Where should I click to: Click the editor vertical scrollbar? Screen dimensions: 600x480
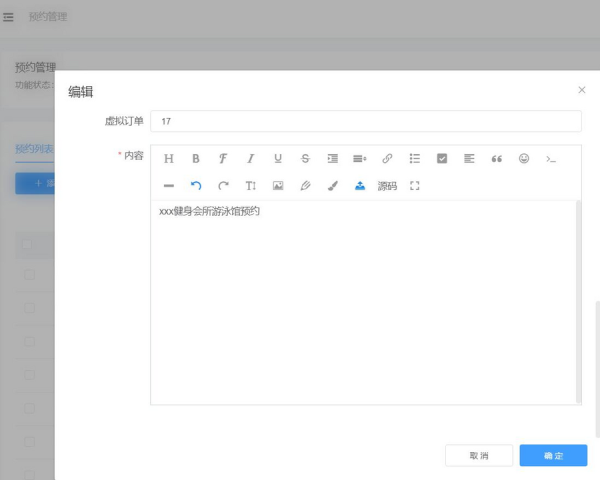[578, 302]
